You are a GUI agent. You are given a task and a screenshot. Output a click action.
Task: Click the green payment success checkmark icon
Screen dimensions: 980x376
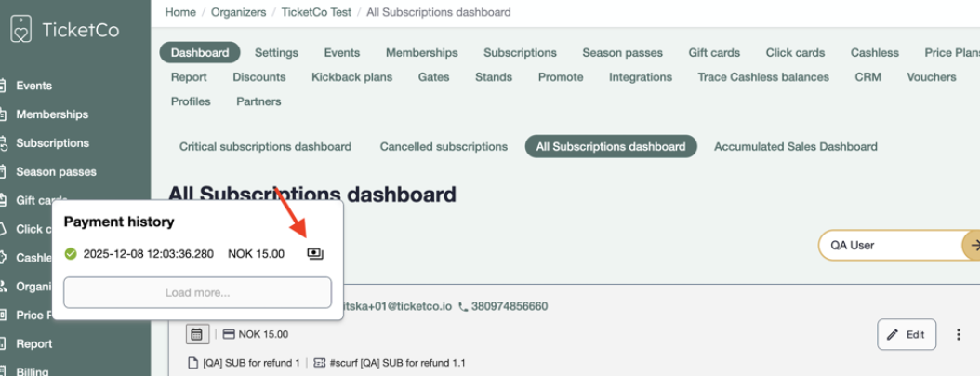pos(71,254)
